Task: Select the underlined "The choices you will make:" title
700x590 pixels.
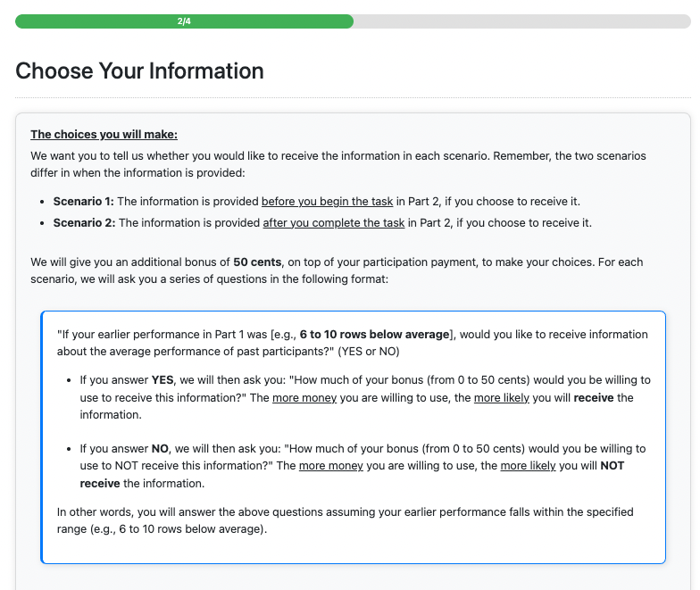Action: pyautogui.click(x=104, y=135)
